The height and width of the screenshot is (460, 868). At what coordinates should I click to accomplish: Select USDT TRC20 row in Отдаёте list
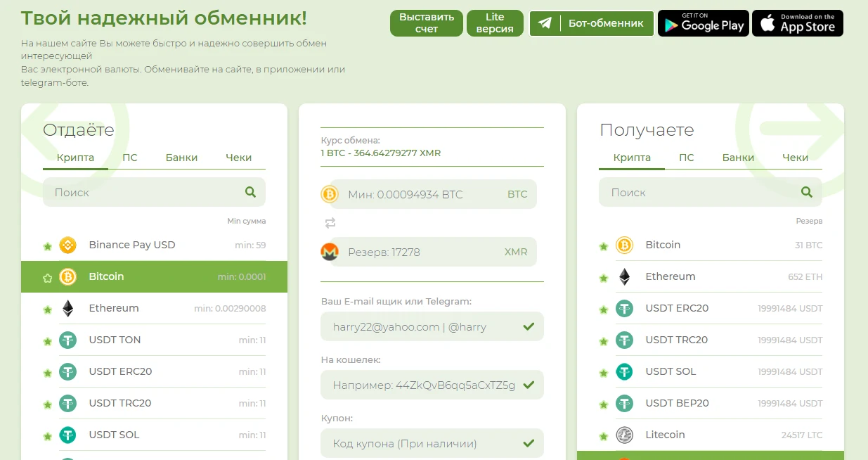tap(154, 403)
